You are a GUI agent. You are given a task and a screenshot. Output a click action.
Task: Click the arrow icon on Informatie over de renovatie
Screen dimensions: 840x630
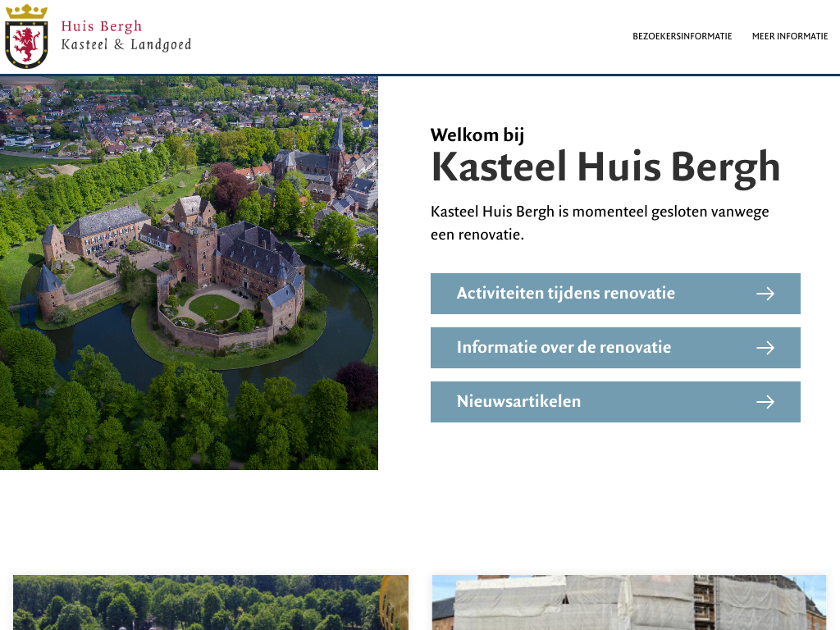(765, 348)
